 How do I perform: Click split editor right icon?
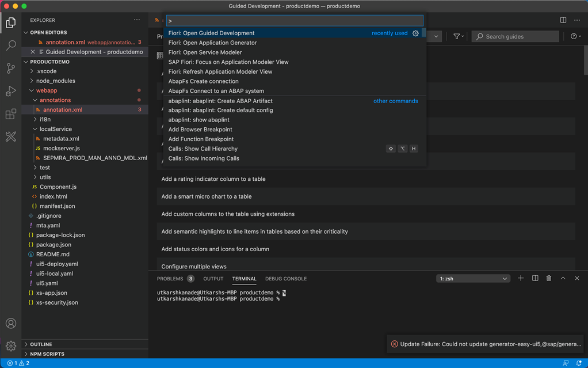tap(563, 20)
